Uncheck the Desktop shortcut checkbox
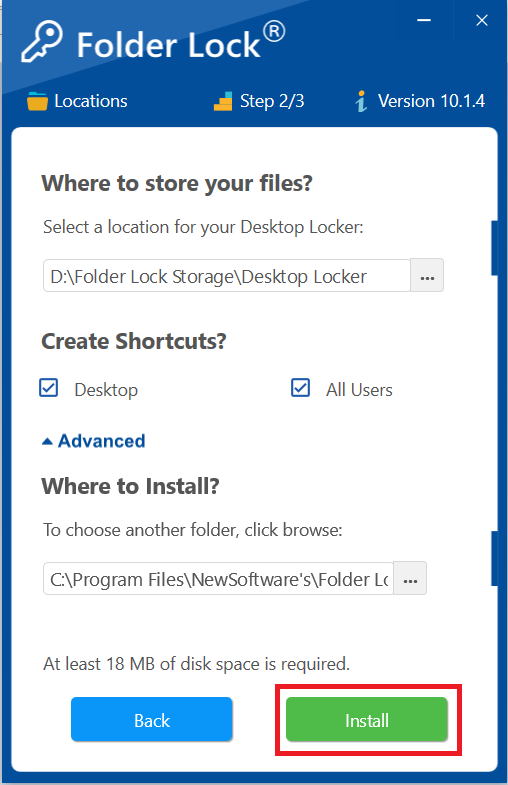The height and width of the screenshot is (785, 508). tap(49, 388)
